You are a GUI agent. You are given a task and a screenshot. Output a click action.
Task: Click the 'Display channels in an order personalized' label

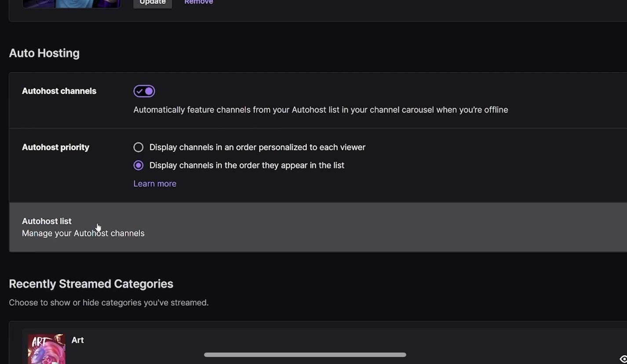point(257,147)
